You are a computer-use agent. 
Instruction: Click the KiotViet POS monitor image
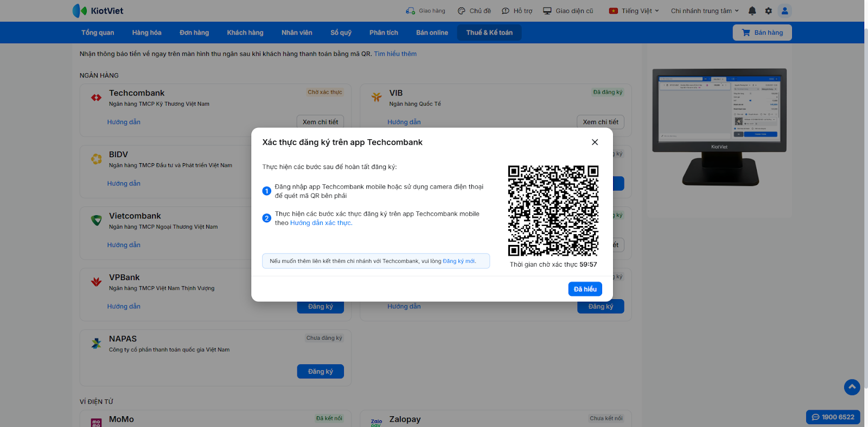pos(719,127)
